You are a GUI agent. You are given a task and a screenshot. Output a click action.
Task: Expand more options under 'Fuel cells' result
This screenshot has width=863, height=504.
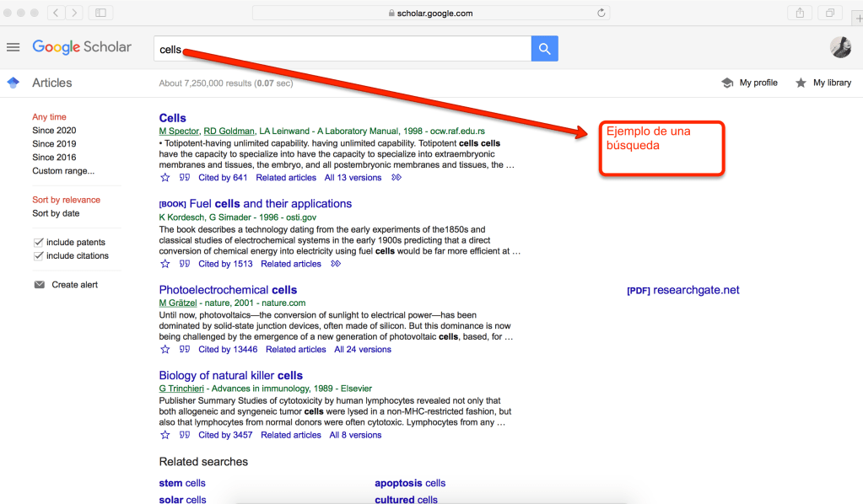[336, 264]
